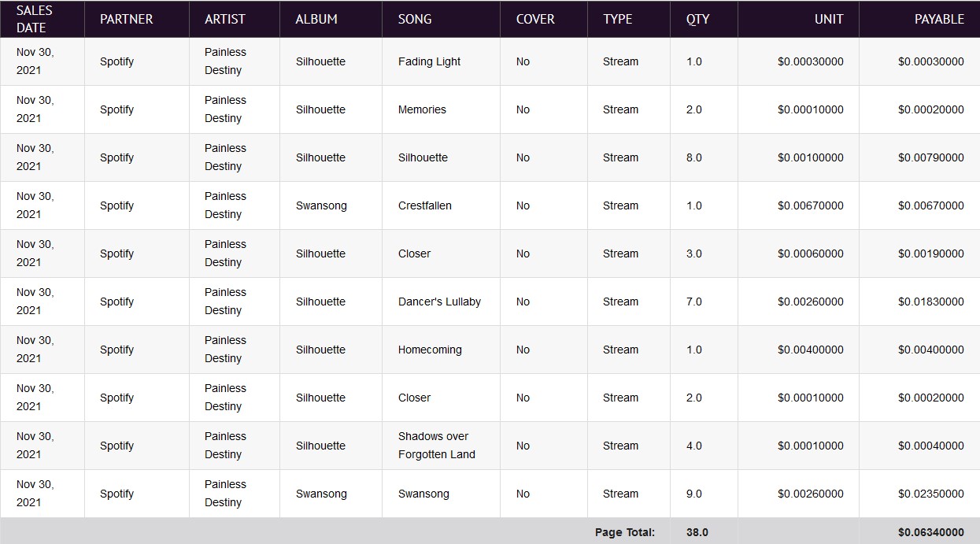This screenshot has width=980, height=544.
Task: Click payable value $0.02350000
Action: pos(931,494)
